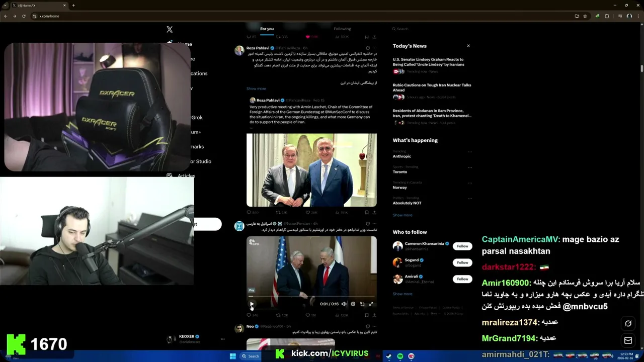This screenshot has width=644, height=362.
Task: Mute the video with the speaker icon
Action: coord(344,304)
